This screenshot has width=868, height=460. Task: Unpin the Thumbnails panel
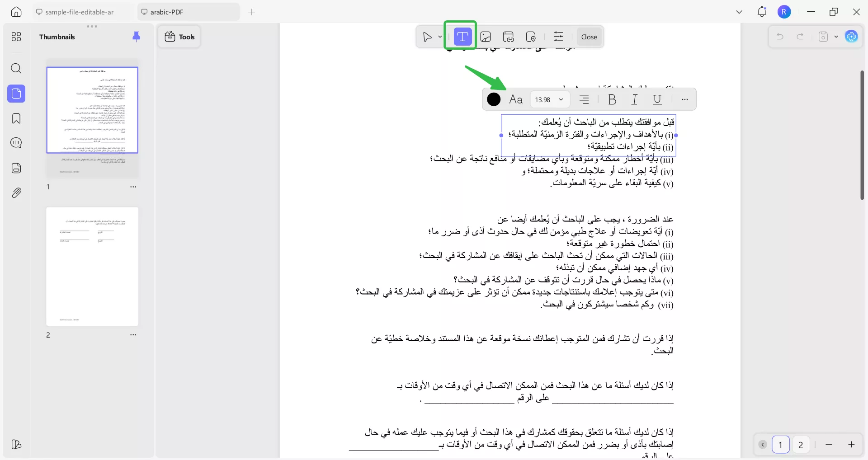tap(137, 37)
